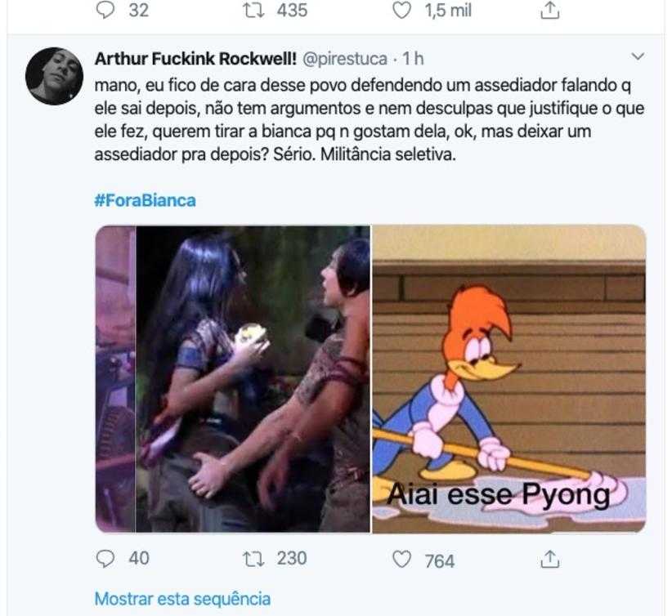Open the tweet via the '1 h' timestamp
The image size is (672, 616).
coord(413,59)
